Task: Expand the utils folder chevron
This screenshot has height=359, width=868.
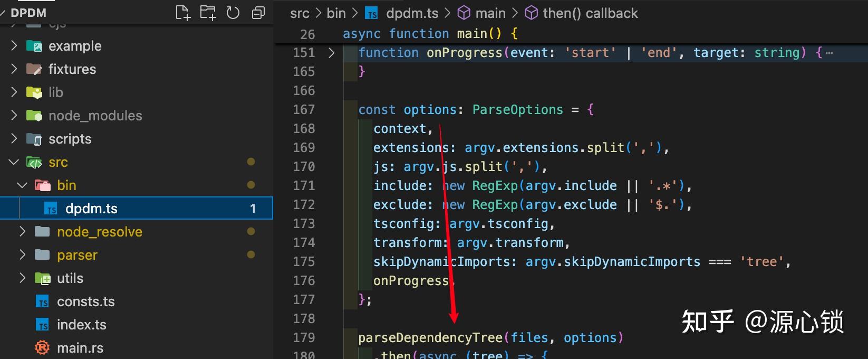Action: 22,278
